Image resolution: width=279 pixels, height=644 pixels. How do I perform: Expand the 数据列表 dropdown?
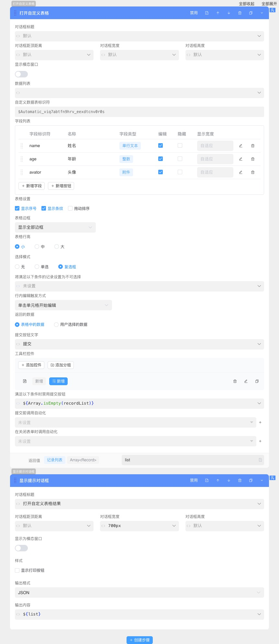[139, 93]
